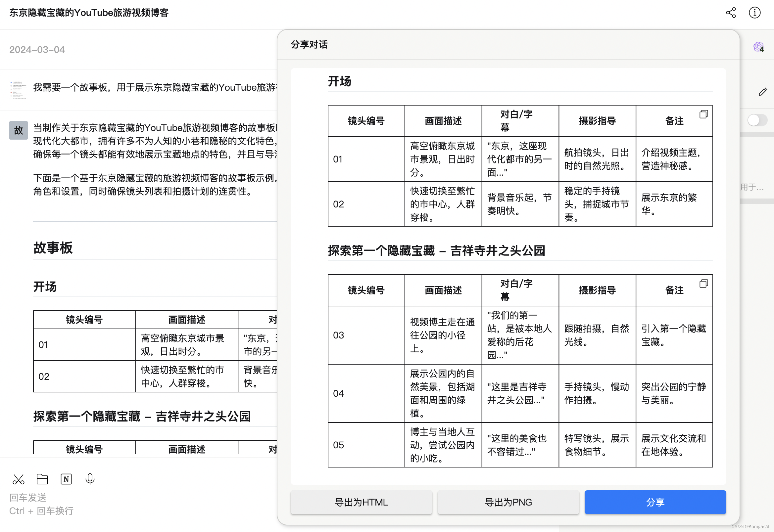
Task: Click the user message attachment thumbnail
Action: click(18, 90)
